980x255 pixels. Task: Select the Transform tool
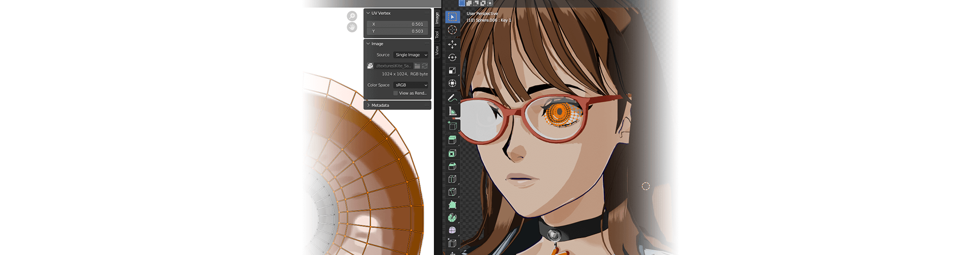click(x=452, y=83)
